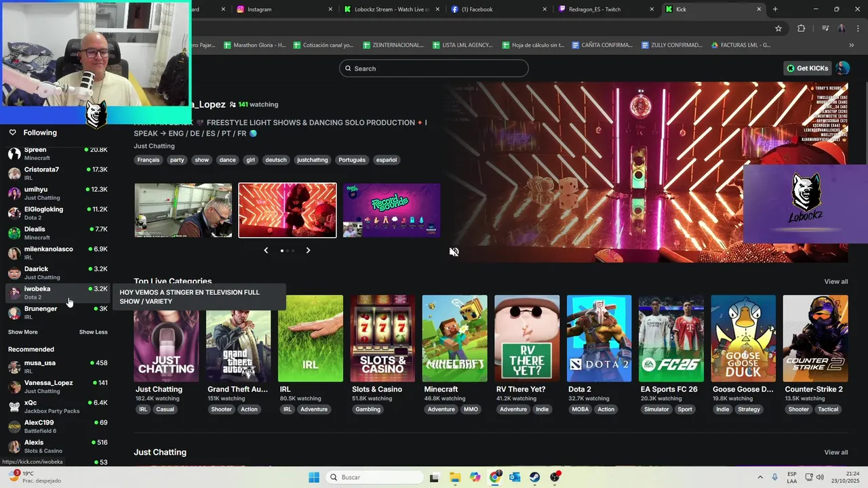Image resolution: width=868 pixels, height=488 pixels.
Task: Open Outlook from the taskbar
Action: pyautogui.click(x=515, y=477)
